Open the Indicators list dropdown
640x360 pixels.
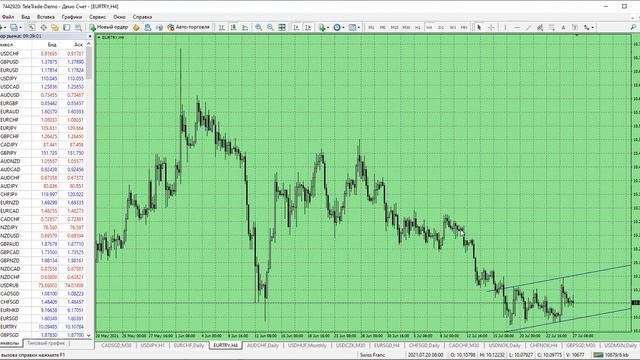(x=323, y=27)
